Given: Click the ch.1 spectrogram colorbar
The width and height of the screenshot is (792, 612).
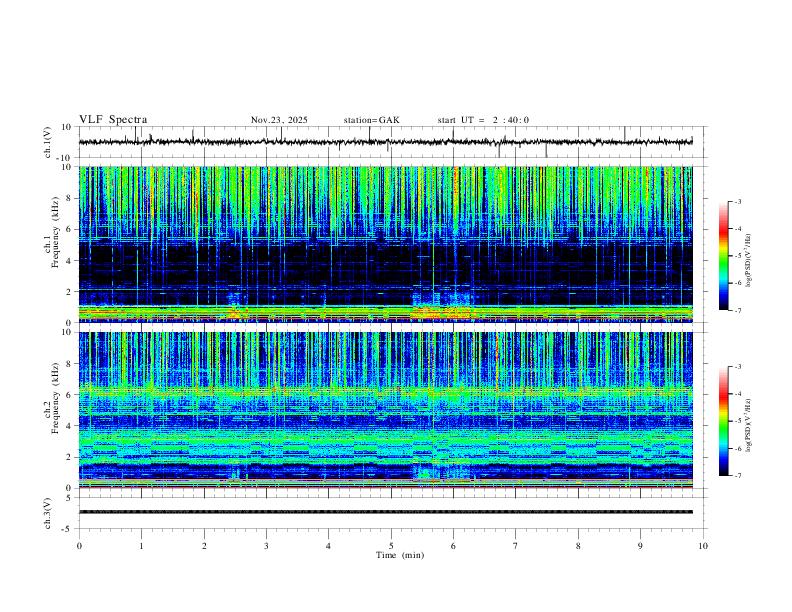Looking at the screenshot, I should tap(723, 256).
